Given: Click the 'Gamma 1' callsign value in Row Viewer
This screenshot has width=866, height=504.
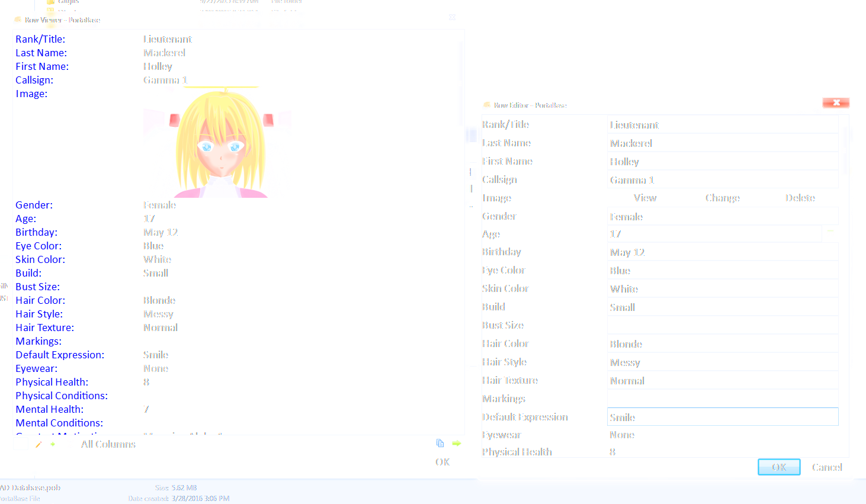Looking at the screenshot, I should tap(165, 80).
